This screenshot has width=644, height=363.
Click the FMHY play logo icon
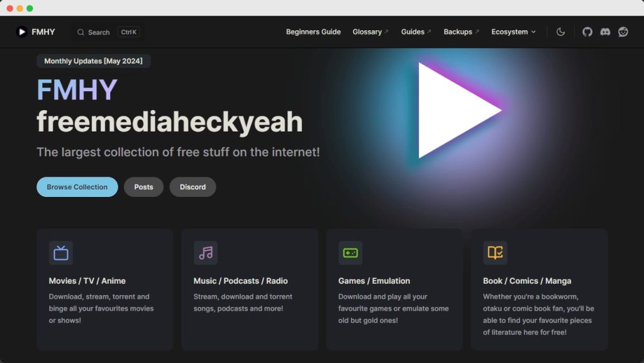(21, 32)
